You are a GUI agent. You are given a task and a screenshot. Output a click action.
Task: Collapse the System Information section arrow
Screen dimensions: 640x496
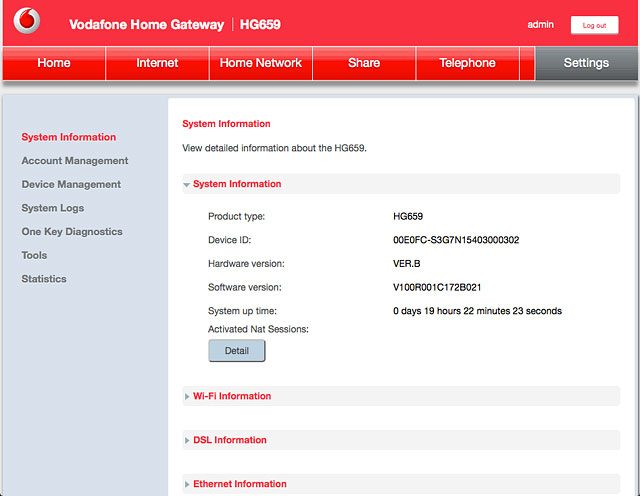pos(187,185)
